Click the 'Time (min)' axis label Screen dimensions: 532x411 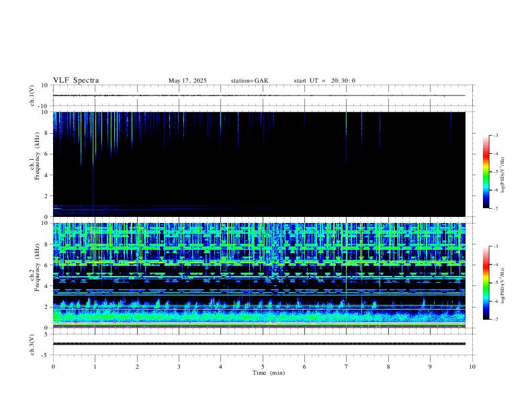[x=269, y=373]
